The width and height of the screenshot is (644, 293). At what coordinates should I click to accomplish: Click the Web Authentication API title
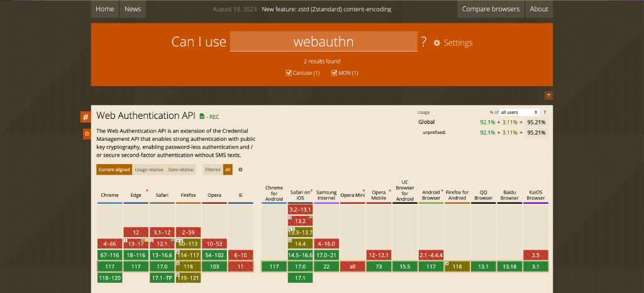tap(146, 116)
